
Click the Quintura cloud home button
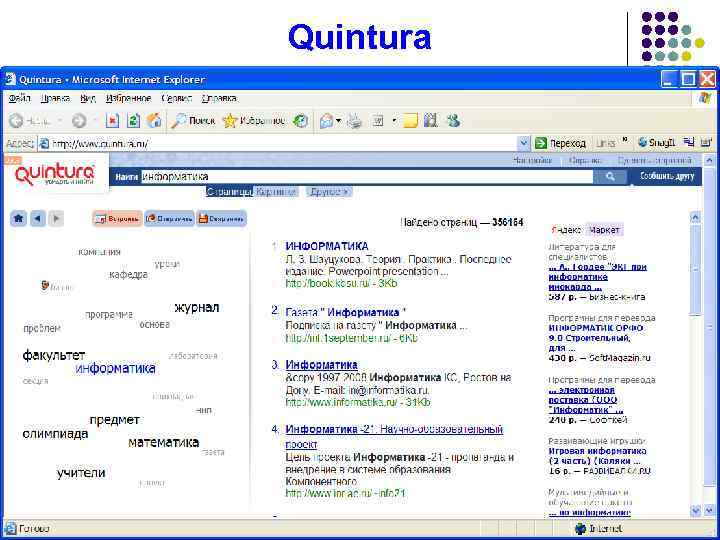click(18, 219)
